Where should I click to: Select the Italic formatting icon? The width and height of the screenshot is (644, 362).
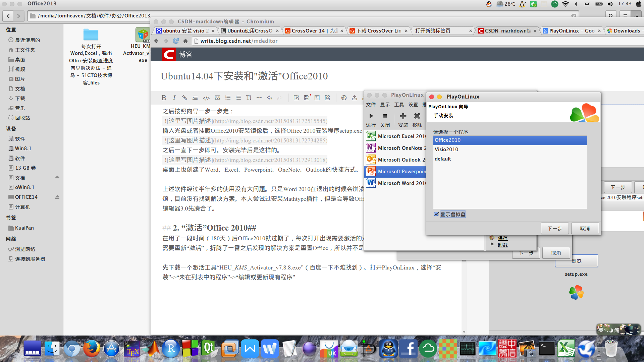(175, 97)
